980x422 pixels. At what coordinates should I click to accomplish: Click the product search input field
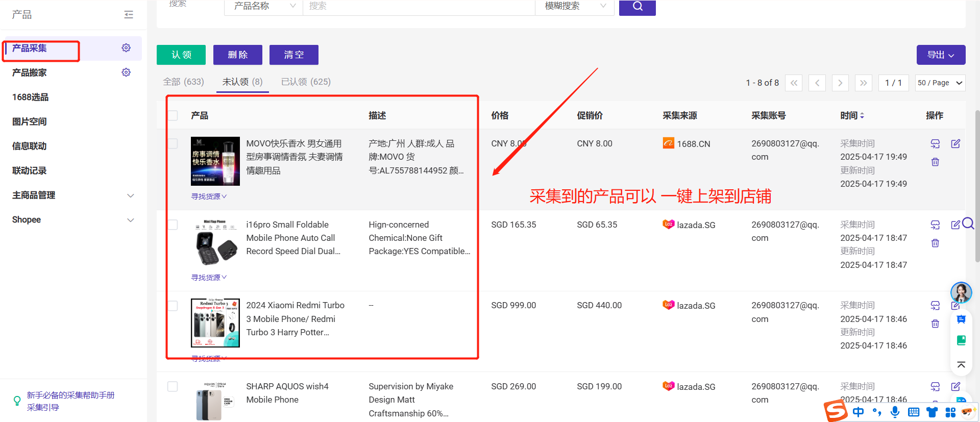click(x=419, y=7)
